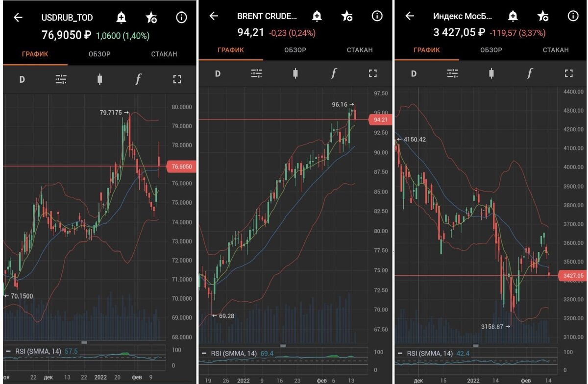
Task: Switch to СТАКАН tab in МосБиржи panel
Action: click(x=556, y=50)
